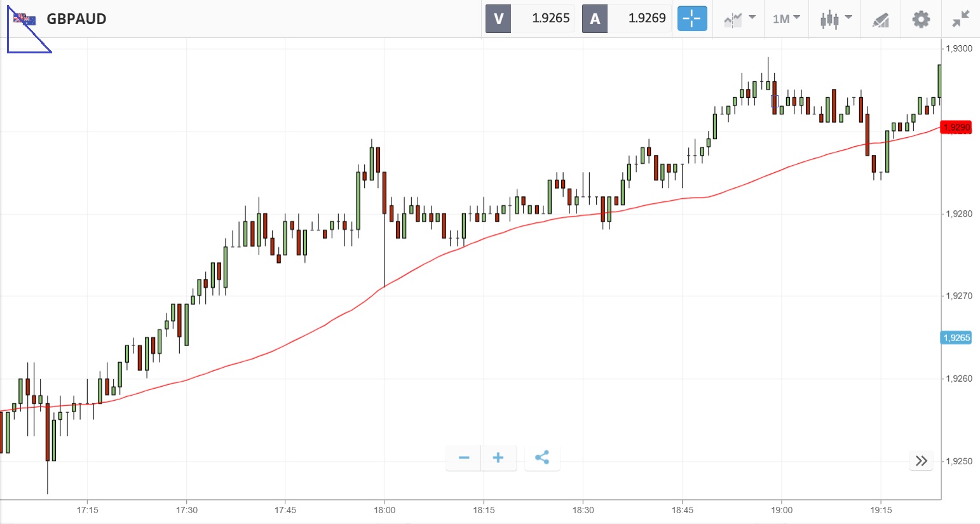Screen dimensions: 980x524
Task: Zoom in the chart with plus
Action: pos(498,458)
